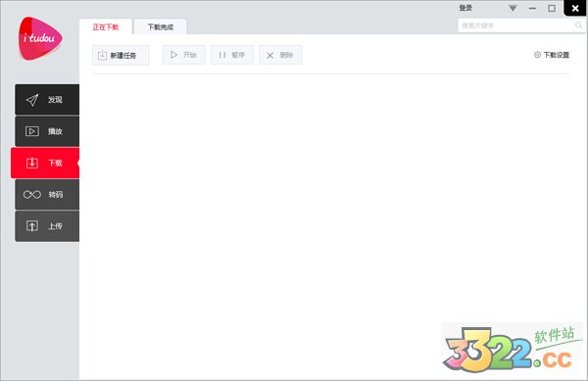Close the iTudou window
Viewport: 588px width, 381px height.
[575, 8]
